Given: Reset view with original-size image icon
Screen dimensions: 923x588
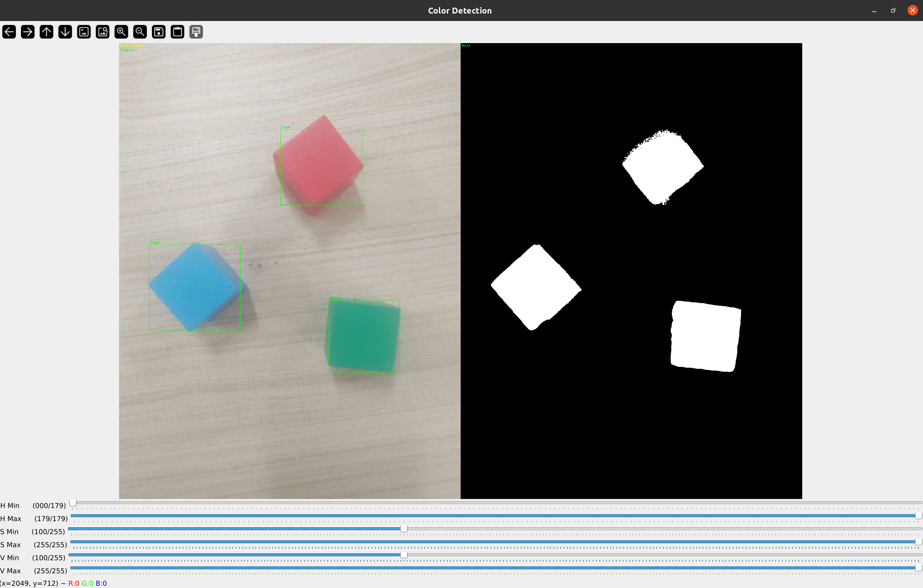Looking at the screenshot, I should (84, 32).
